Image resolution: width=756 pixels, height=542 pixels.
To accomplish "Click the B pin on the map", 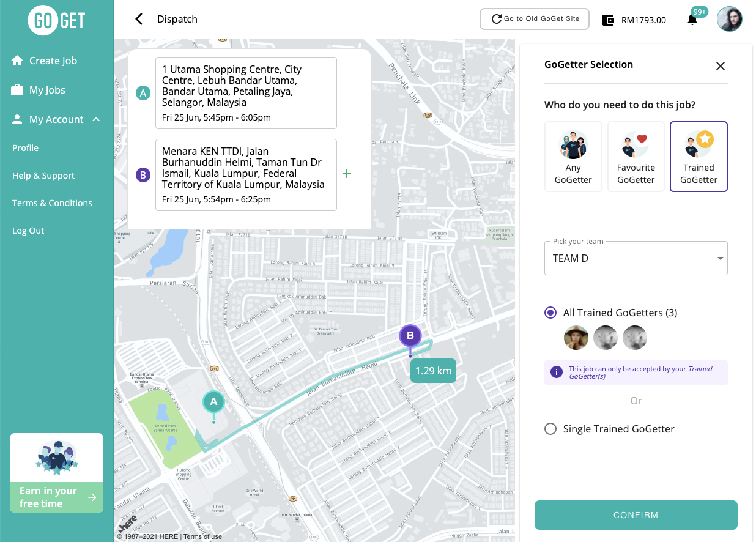I will click(410, 336).
